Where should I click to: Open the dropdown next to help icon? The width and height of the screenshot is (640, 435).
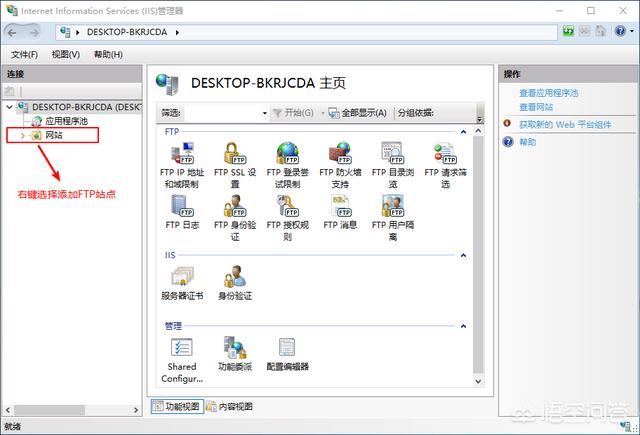pyautogui.click(x=632, y=31)
